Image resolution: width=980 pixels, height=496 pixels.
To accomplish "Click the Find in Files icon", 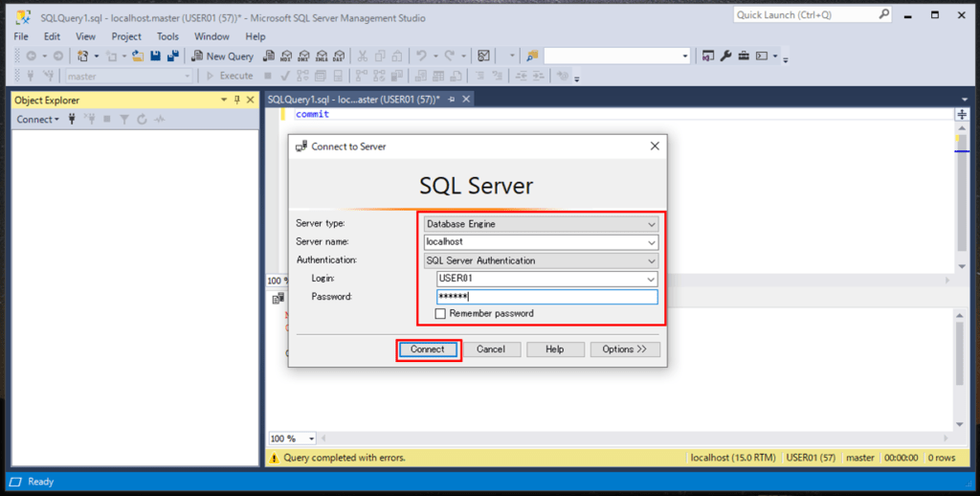I will pos(532,56).
